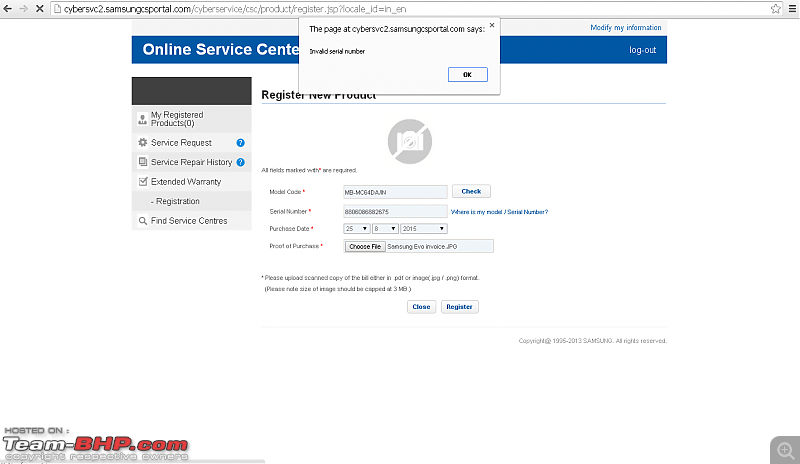Show help for Service Repair History
The width and height of the screenshot is (800, 464).
click(240, 162)
